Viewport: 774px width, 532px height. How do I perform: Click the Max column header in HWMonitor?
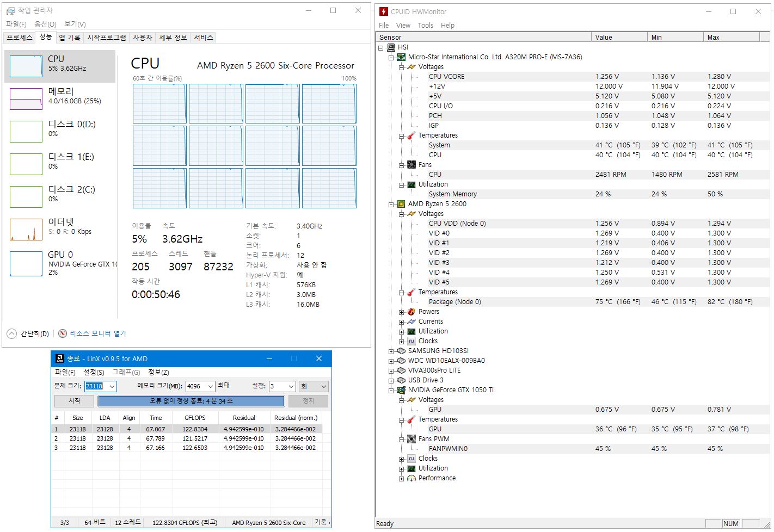tap(732, 37)
